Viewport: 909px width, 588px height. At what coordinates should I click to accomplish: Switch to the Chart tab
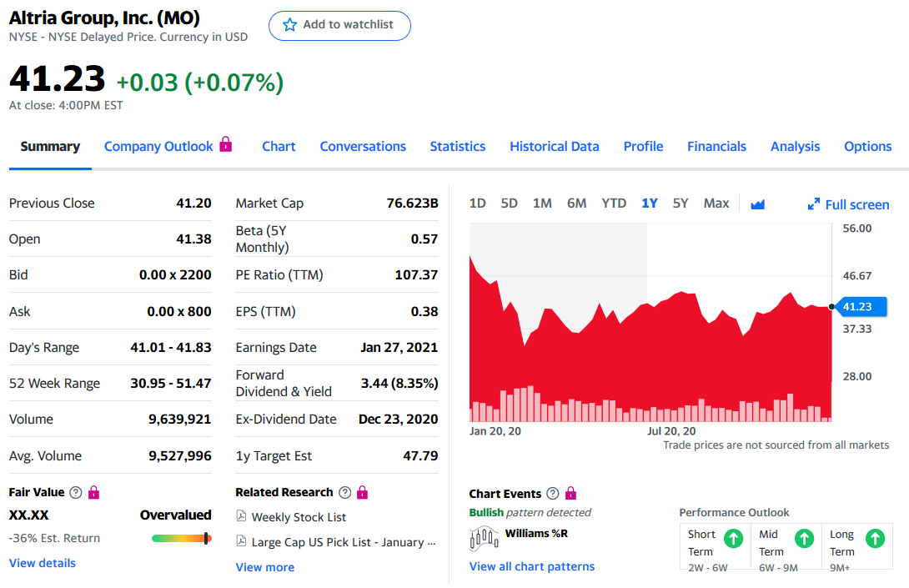(279, 146)
